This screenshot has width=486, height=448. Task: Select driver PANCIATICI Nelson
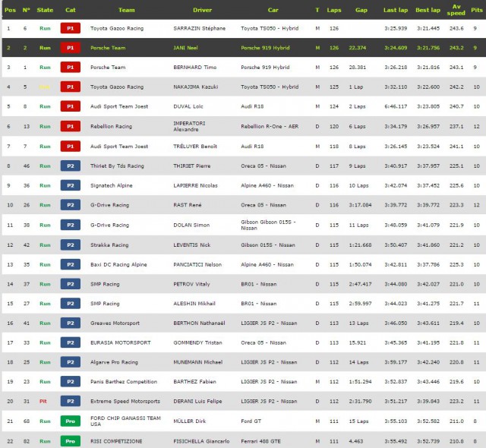click(x=197, y=264)
